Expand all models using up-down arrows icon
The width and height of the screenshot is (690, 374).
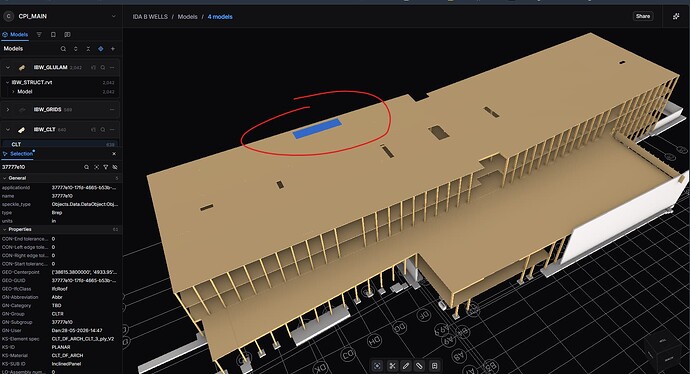pos(76,49)
